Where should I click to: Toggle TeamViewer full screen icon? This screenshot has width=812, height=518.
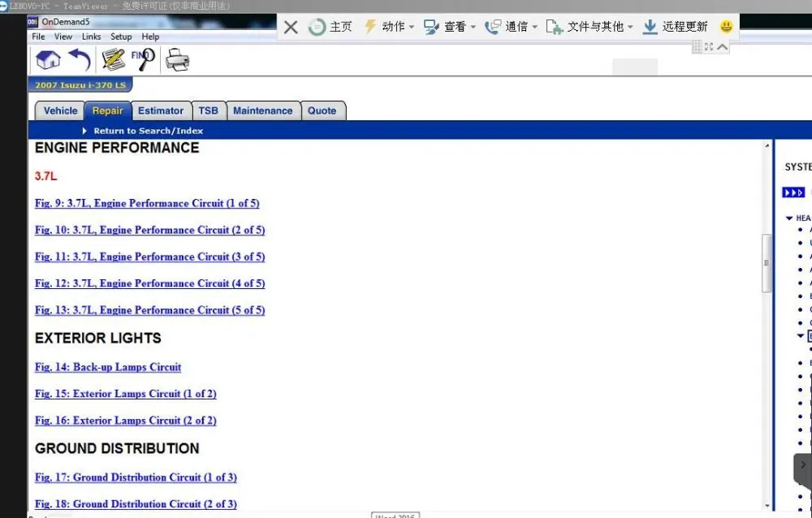coord(709,46)
